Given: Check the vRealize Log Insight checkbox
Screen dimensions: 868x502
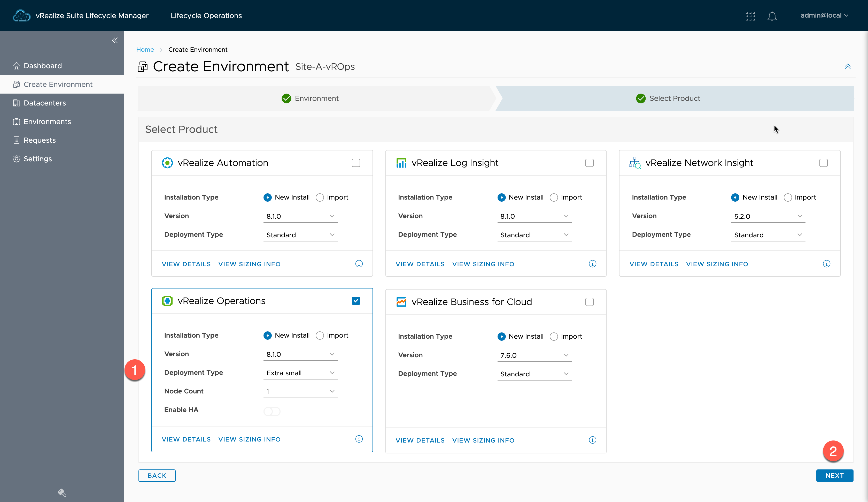Looking at the screenshot, I should coord(589,163).
